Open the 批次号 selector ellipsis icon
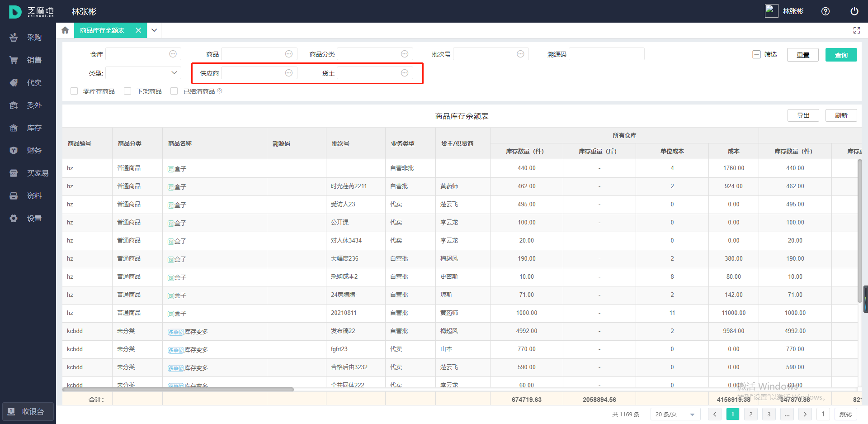 pyautogui.click(x=520, y=54)
